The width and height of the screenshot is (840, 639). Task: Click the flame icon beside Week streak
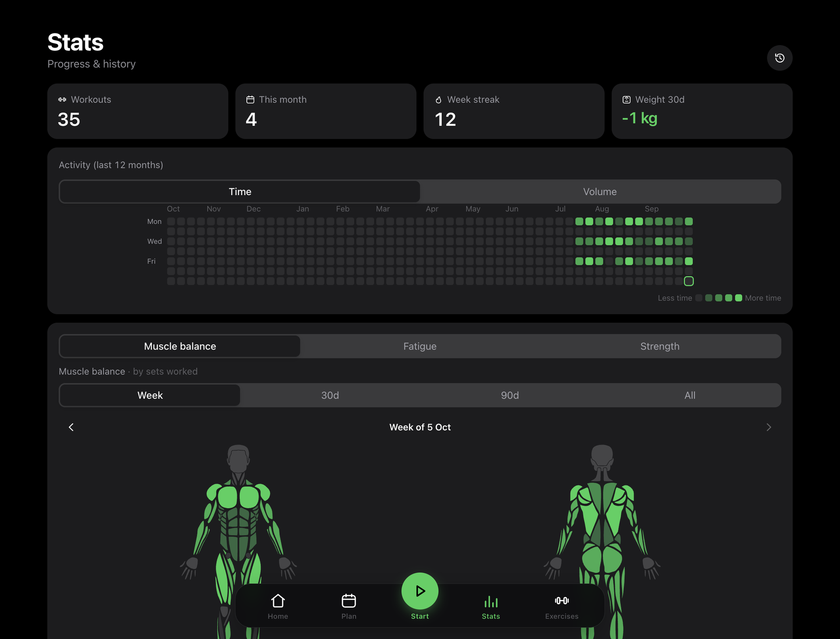coord(438,100)
